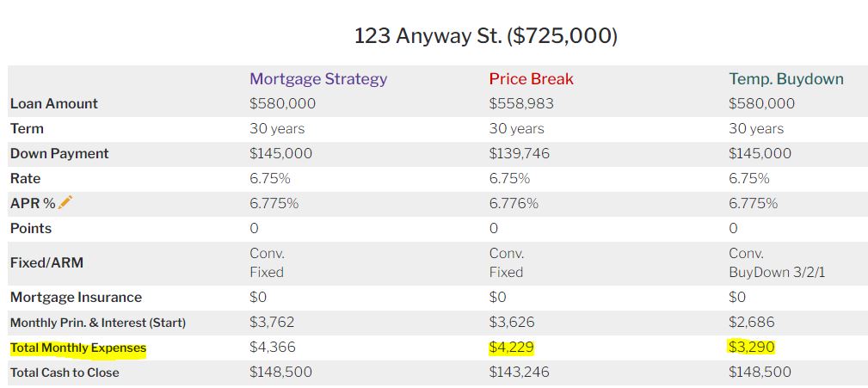Viewport: 868px width, 388px height.
Task: Click the pencil edit icon beside APR %
Action: pos(66,202)
